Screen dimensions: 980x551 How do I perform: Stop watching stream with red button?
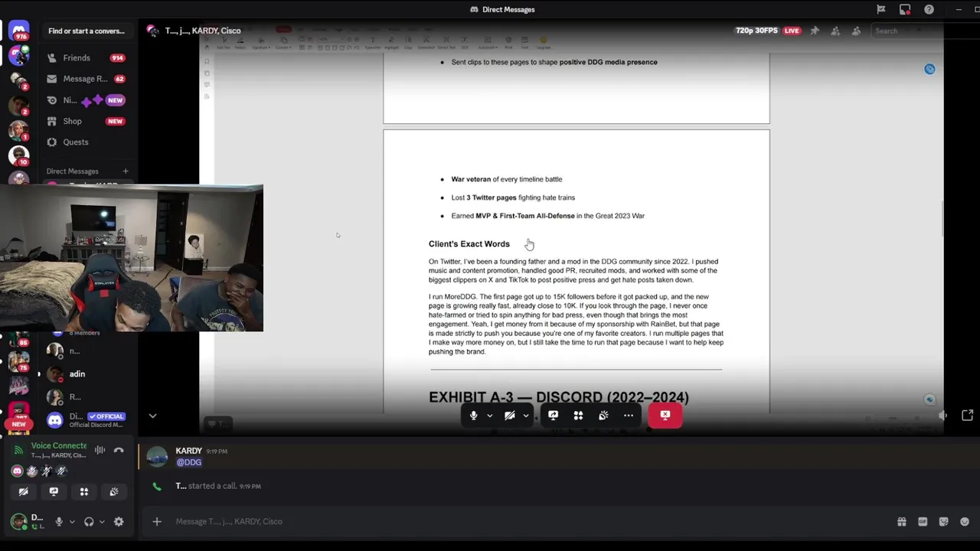(665, 416)
